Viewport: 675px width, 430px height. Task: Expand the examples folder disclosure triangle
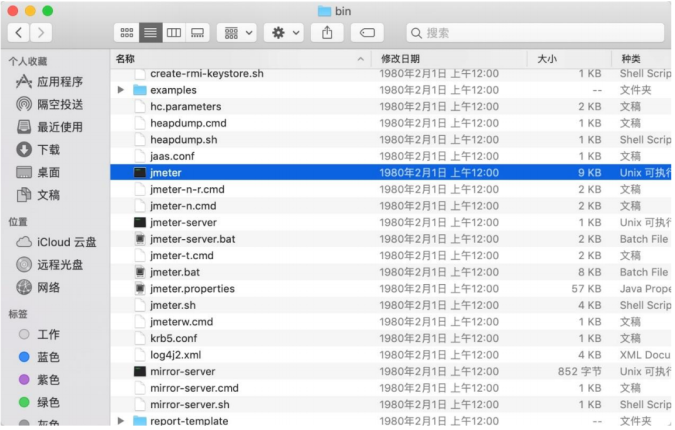tap(121, 90)
